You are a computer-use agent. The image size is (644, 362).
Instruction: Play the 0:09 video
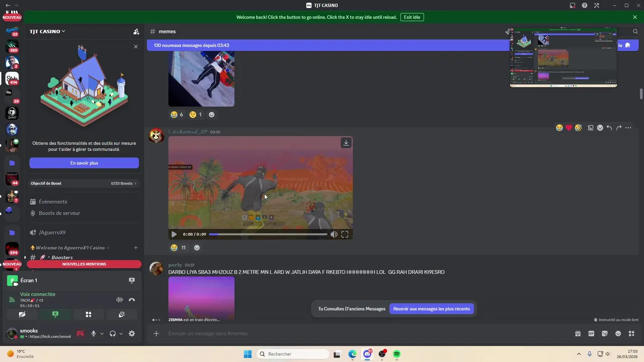click(174, 234)
